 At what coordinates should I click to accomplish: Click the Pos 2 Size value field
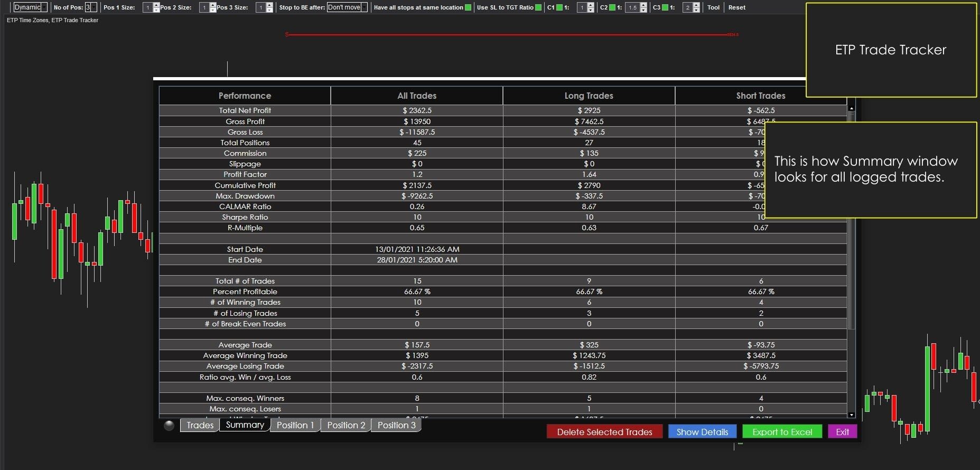(204, 7)
